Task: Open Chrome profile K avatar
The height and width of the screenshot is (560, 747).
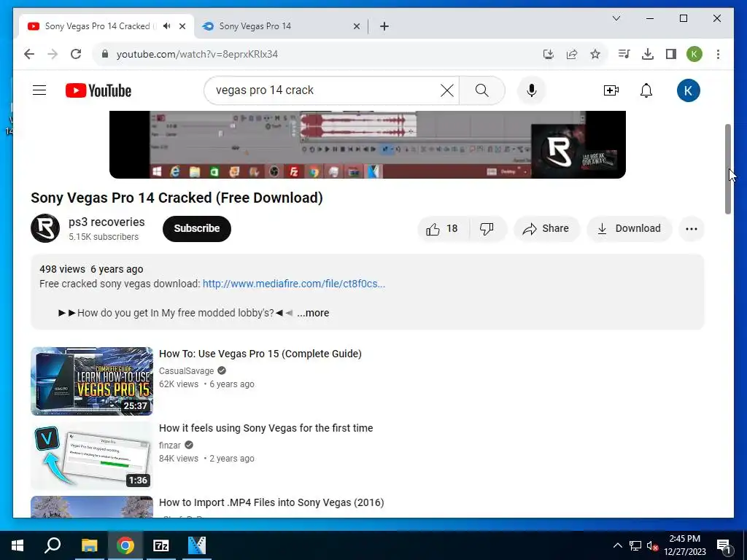Action: [694, 54]
